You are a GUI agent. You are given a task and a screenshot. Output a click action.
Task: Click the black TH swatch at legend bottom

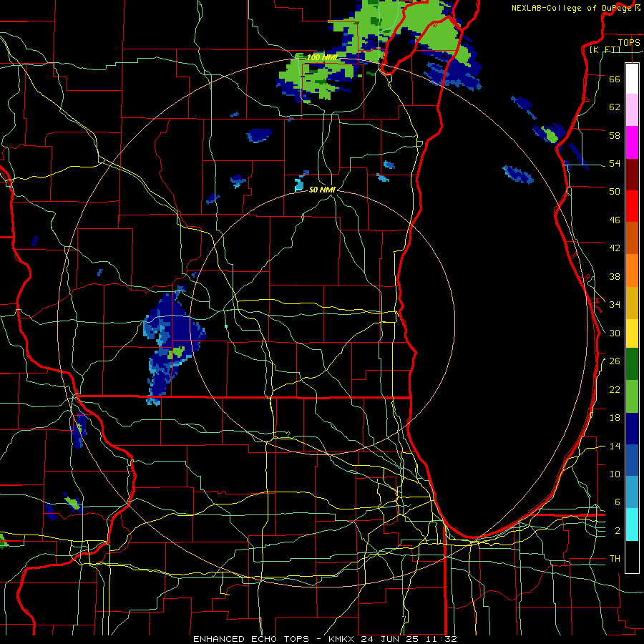pos(632,557)
